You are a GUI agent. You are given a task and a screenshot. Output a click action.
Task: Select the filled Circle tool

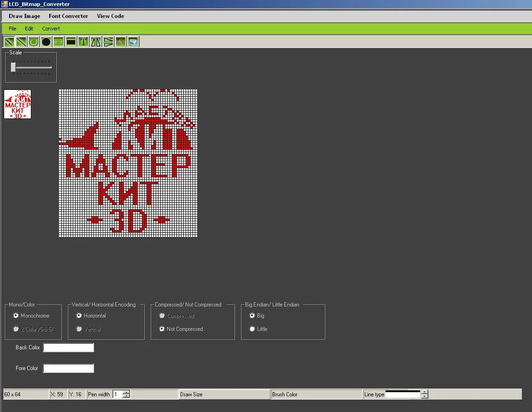pyautogui.click(x=46, y=42)
